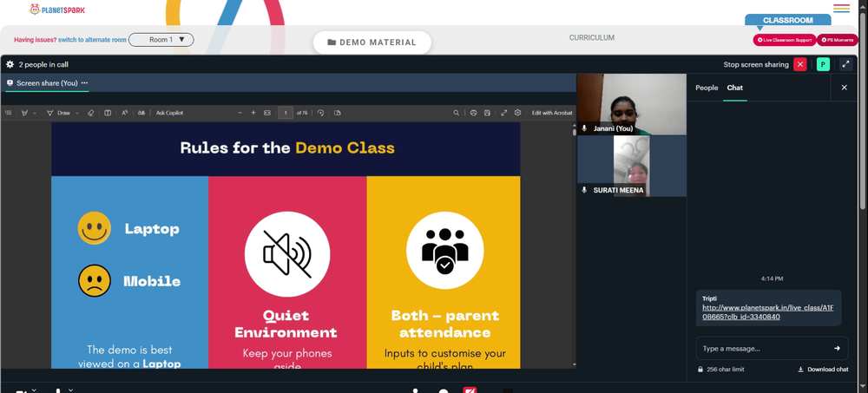Save the PDF using the disk icon

click(487, 113)
